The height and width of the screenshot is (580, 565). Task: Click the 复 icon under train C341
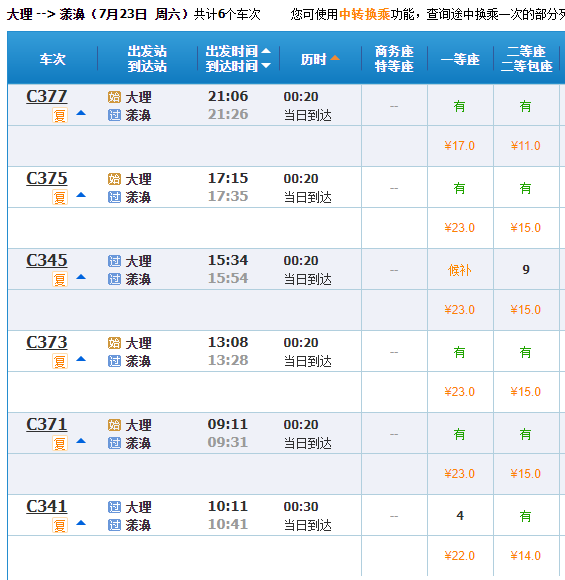pyautogui.click(x=60, y=525)
